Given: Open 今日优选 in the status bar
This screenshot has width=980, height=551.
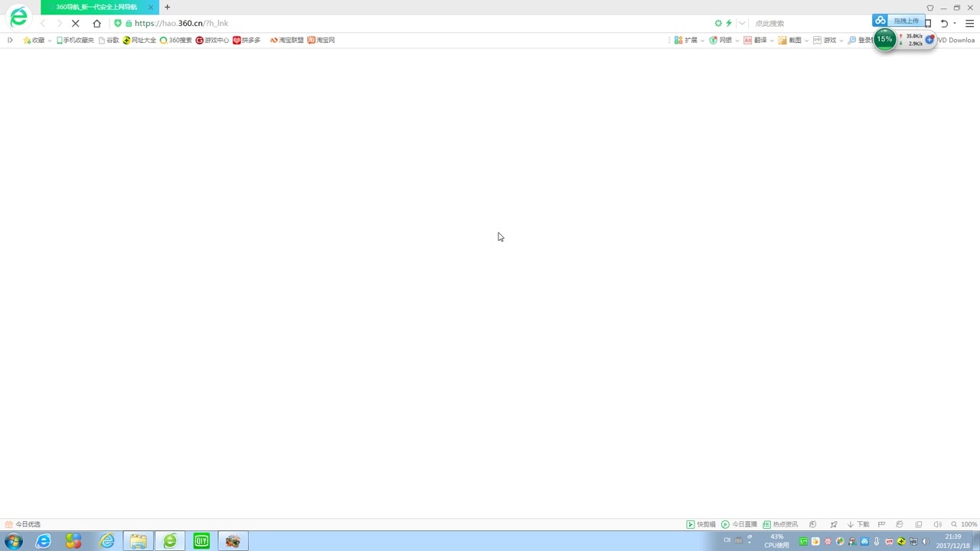Looking at the screenshot, I should coord(23,525).
